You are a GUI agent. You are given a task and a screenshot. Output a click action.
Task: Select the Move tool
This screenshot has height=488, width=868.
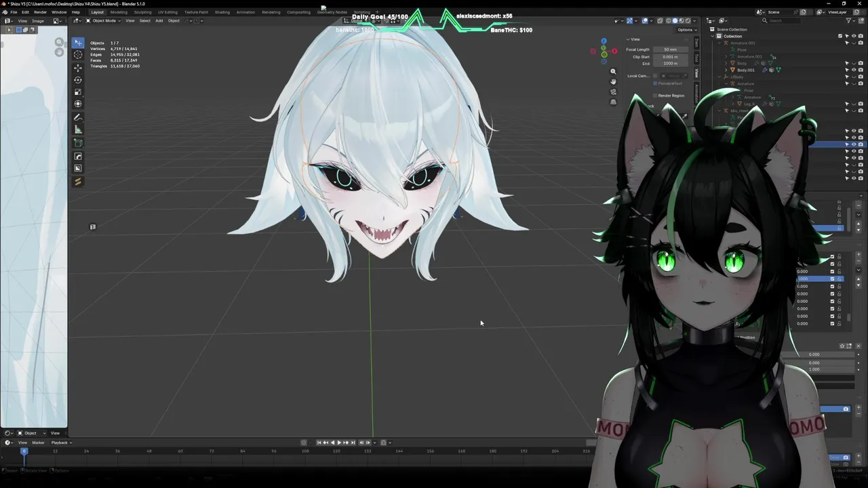pos(78,68)
